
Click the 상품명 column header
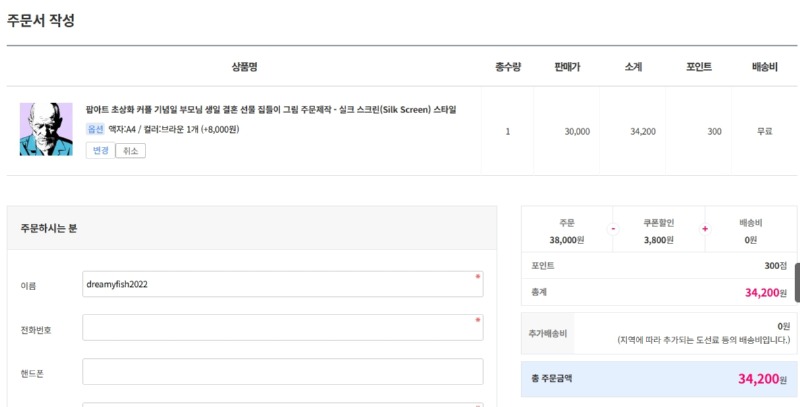(244, 67)
